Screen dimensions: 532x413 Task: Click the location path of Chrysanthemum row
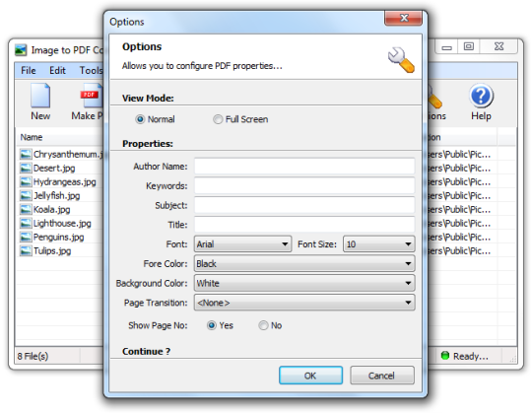(x=459, y=155)
